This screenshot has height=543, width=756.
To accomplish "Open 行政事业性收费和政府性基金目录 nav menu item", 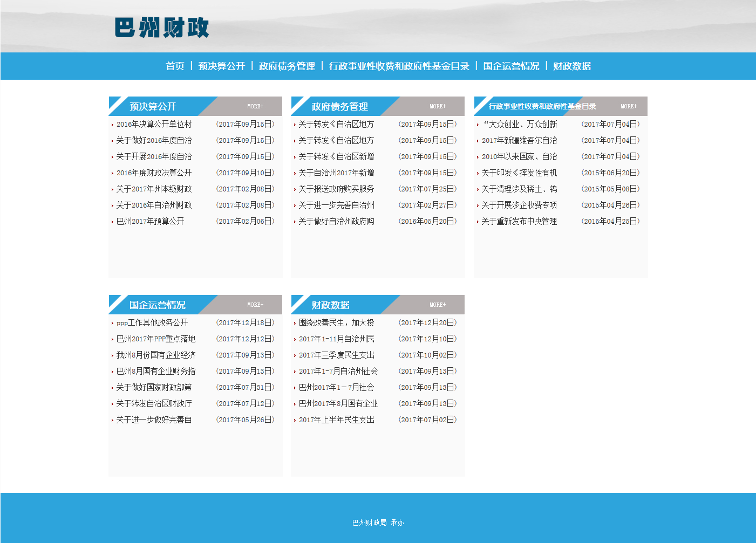I will pos(399,66).
